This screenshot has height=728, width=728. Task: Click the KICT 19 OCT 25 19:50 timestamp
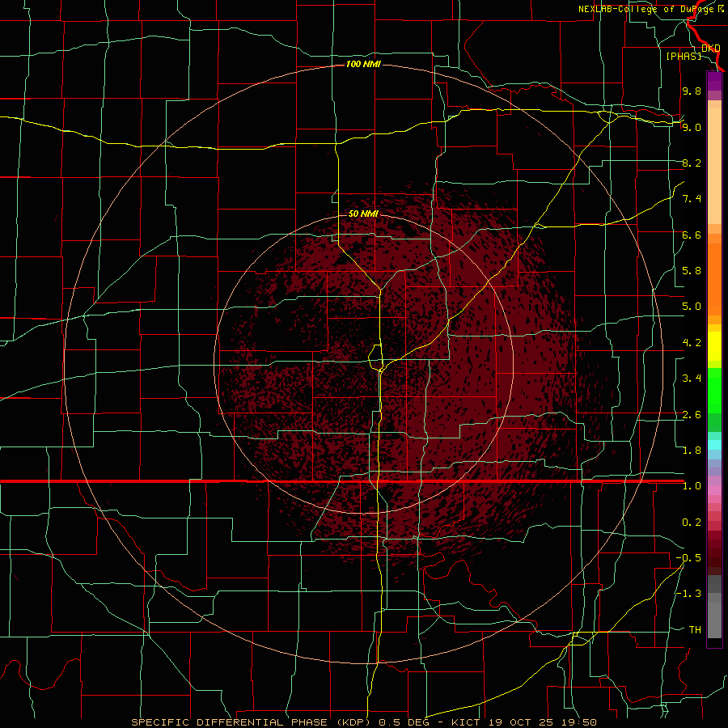pos(523,722)
